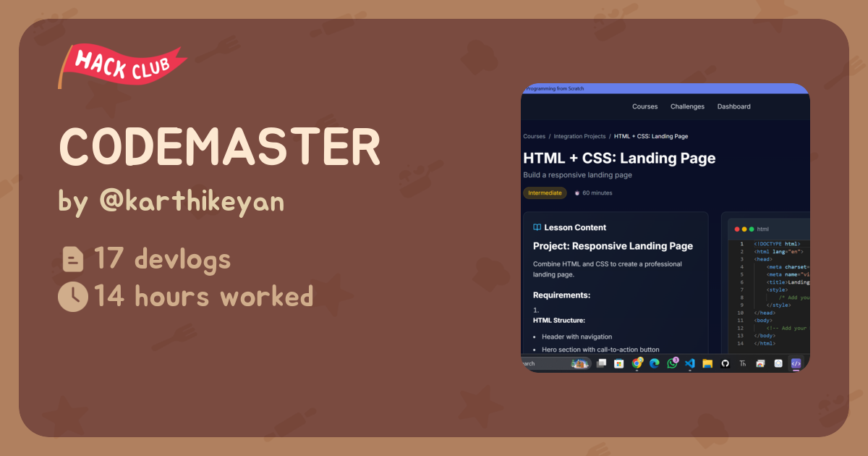The height and width of the screenshot is (456, 868).
Task: Click the project screenshot thumbnail
Action: pos(665,228)
